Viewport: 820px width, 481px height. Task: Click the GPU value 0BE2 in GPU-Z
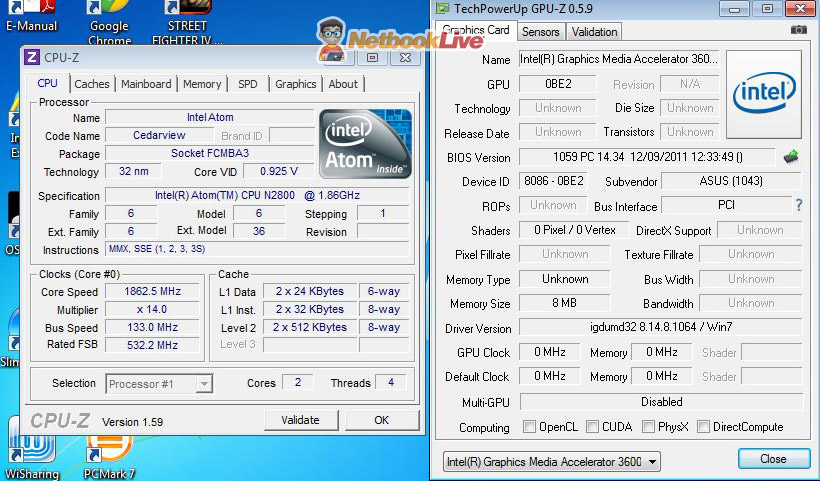pos(557,84)
